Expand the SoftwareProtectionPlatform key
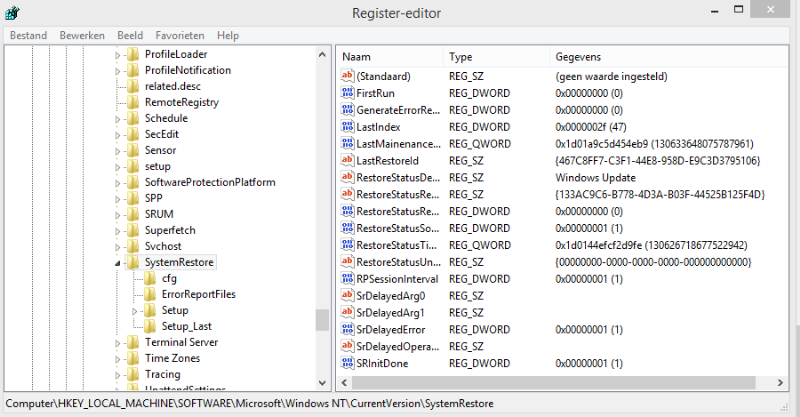The image size is (800, 417). (117, 183)
